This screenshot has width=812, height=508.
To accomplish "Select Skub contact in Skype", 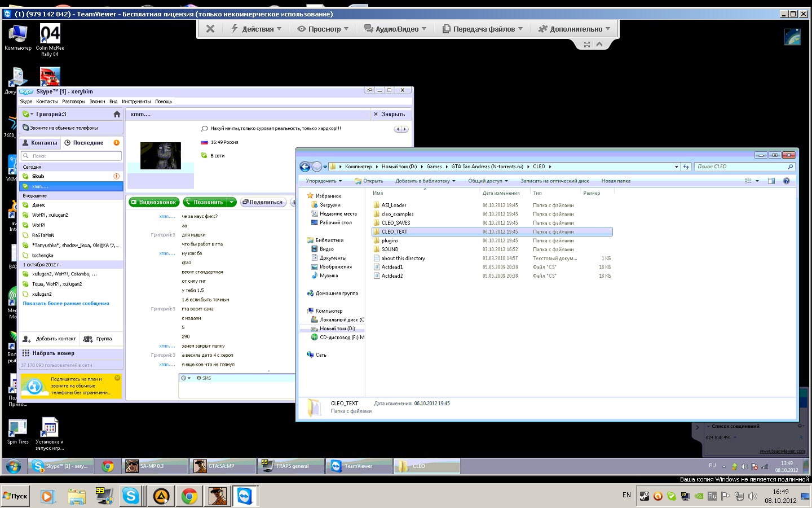I will coord(71,176).
